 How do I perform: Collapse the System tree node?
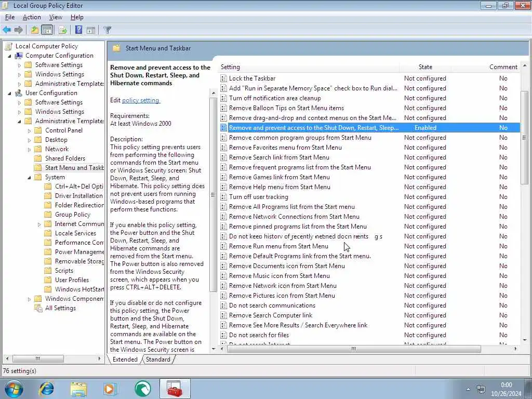pyautogui.click(x=29, y=177)
